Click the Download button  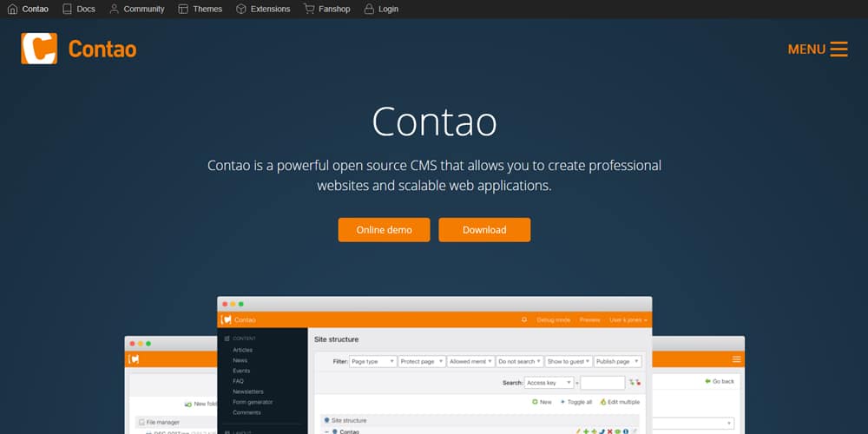(x=484, y=230)
